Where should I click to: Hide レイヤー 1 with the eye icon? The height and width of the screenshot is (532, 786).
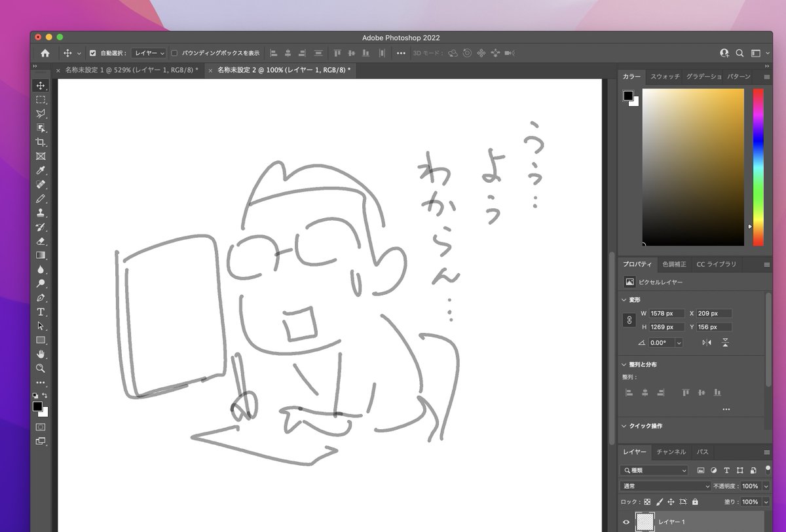(x=626, y=522)
